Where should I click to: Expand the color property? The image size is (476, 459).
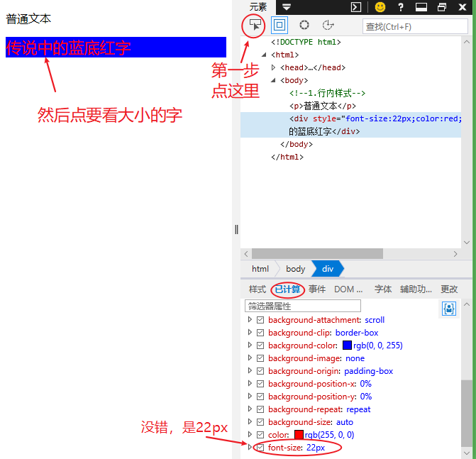click(x=250, y=434)
